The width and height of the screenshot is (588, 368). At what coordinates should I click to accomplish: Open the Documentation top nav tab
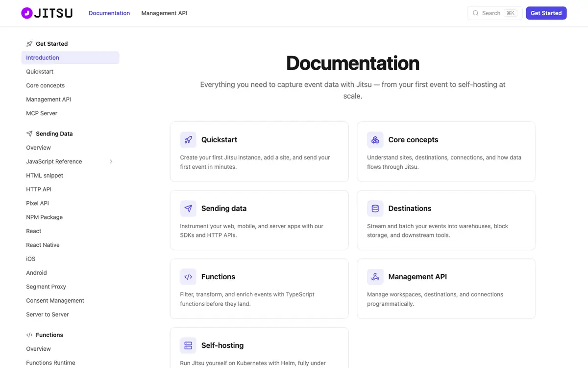[x=109, y=13]
